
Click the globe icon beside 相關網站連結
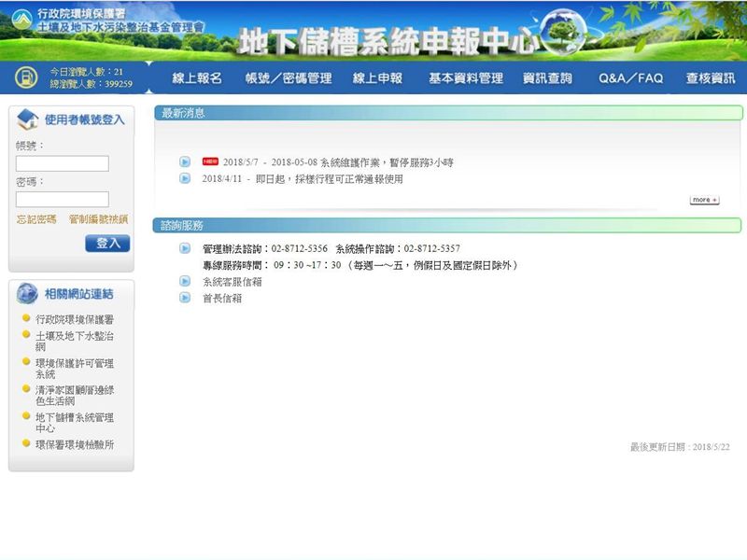[28, 294]
